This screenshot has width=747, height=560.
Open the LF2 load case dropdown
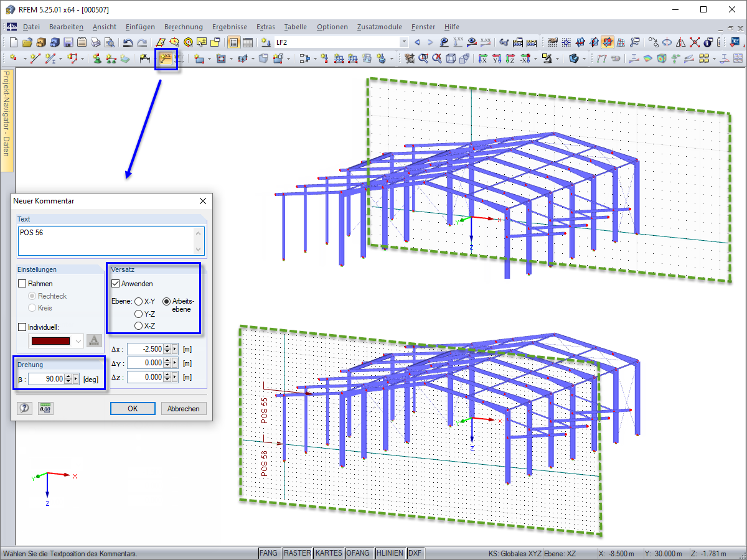pyautogui.click(x=404, y=42)
